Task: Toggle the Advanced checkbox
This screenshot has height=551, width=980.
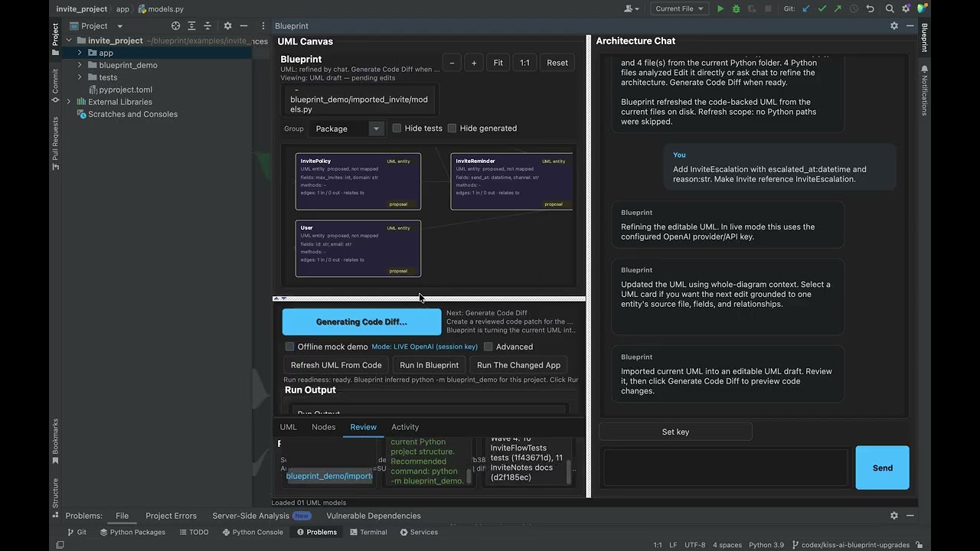Action: (488, 347)
